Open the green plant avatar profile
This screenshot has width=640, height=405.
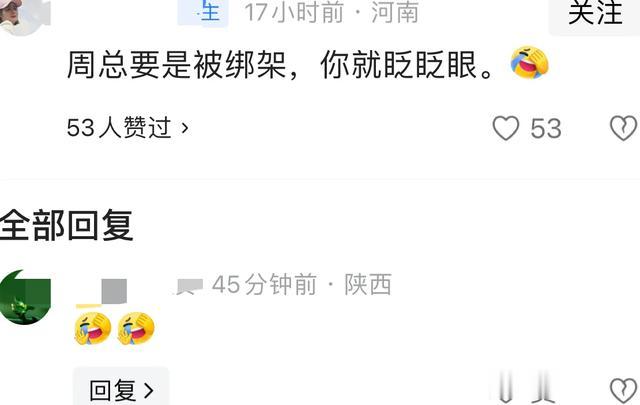tap(25, 297)
